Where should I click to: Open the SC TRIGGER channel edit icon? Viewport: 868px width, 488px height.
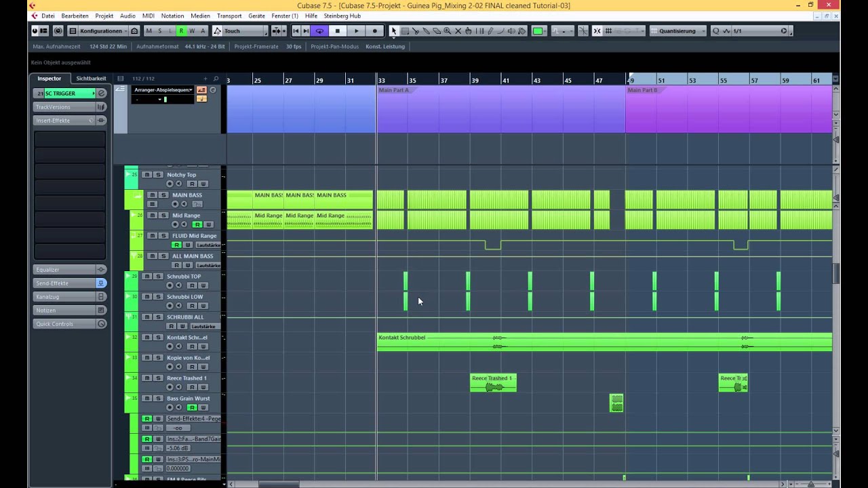click(x=101, y=94)
